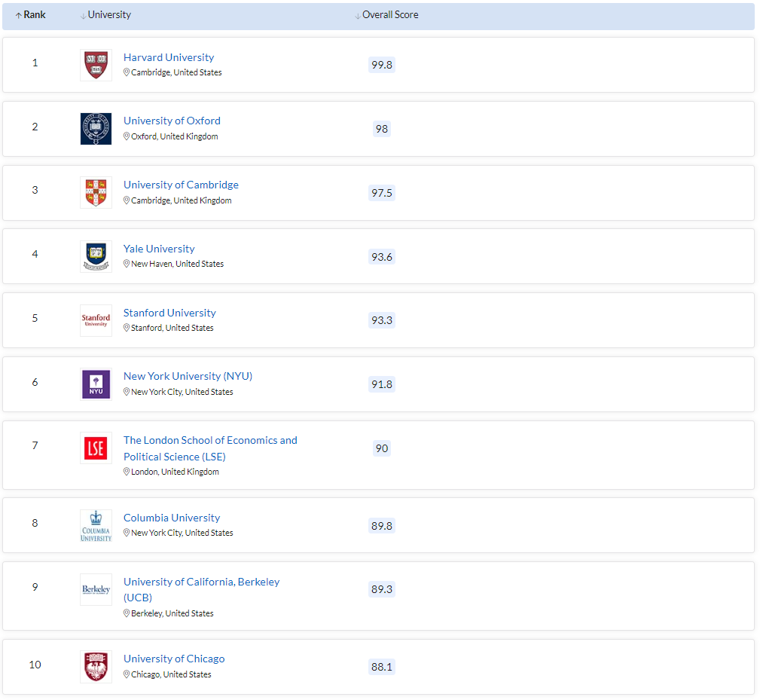Open the Harvard University link
The height and width of the screenshot is (700, 760).
click(169, 57)
